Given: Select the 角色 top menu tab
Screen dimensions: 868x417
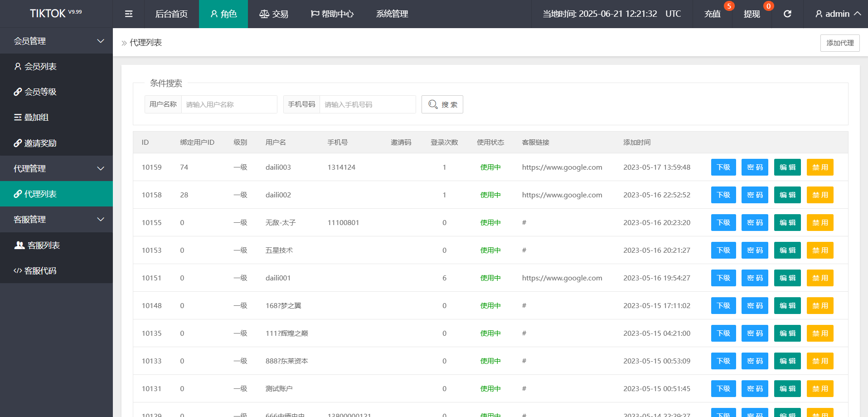Looking at the screenshot, I should [x=223, y=14].
